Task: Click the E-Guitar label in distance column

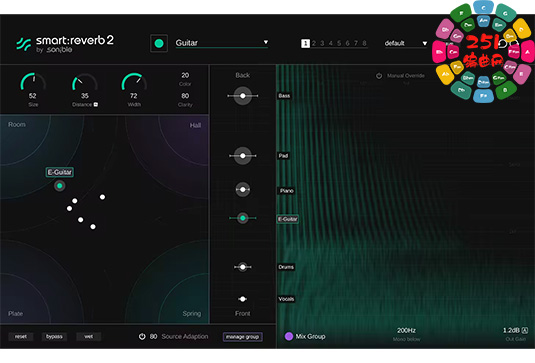Action: click(x=288, y=219)
